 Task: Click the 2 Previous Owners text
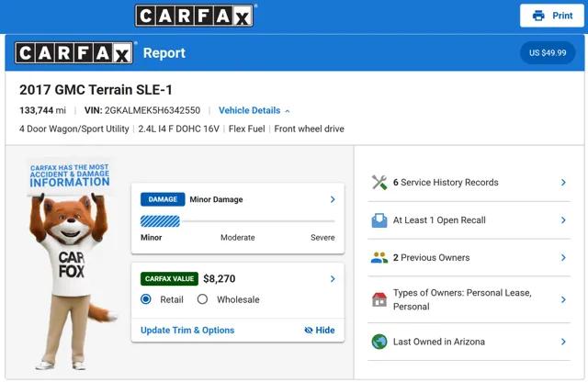(x=431, y=258)
